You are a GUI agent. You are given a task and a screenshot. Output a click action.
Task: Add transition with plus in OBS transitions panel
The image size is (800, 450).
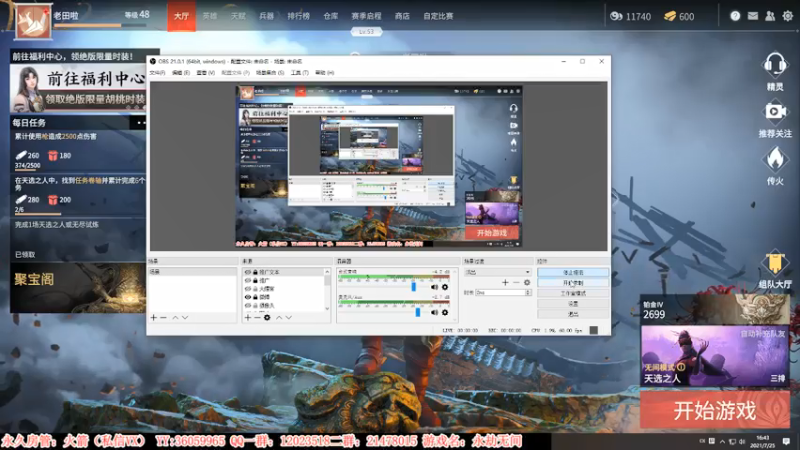[505, 282]
